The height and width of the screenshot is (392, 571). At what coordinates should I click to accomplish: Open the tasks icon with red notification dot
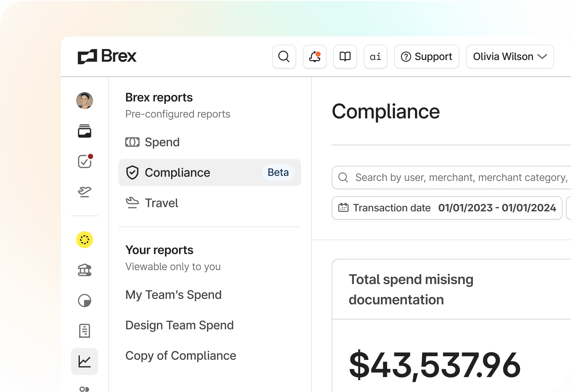84,162
